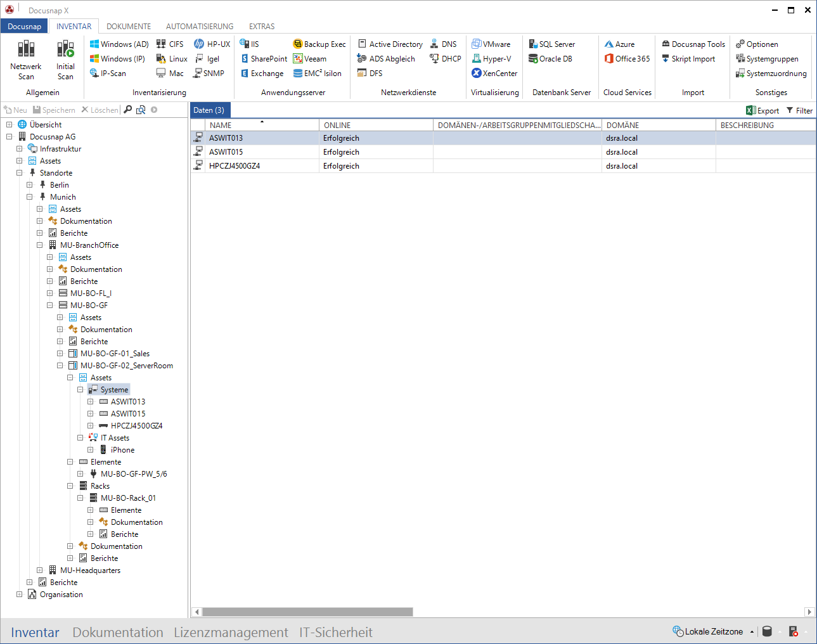817x644 pixels.
Task: Launch the Initial Scan
Action: tap(65, 60)
